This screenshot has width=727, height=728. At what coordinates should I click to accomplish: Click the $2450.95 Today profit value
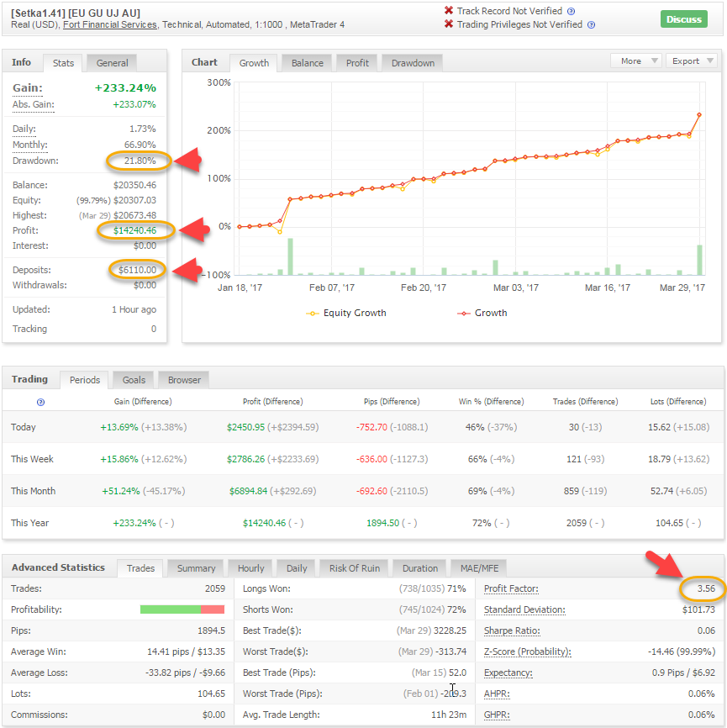click(245, 427)
